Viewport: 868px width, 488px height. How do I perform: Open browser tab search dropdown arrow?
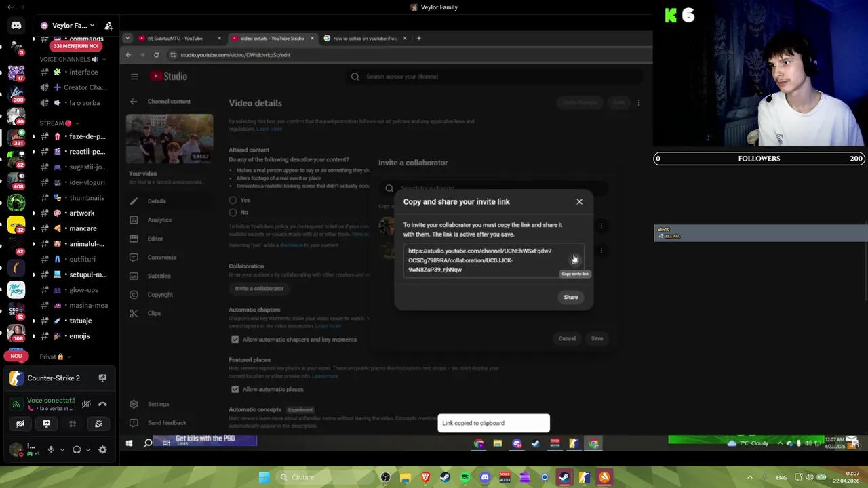(127, 38)
